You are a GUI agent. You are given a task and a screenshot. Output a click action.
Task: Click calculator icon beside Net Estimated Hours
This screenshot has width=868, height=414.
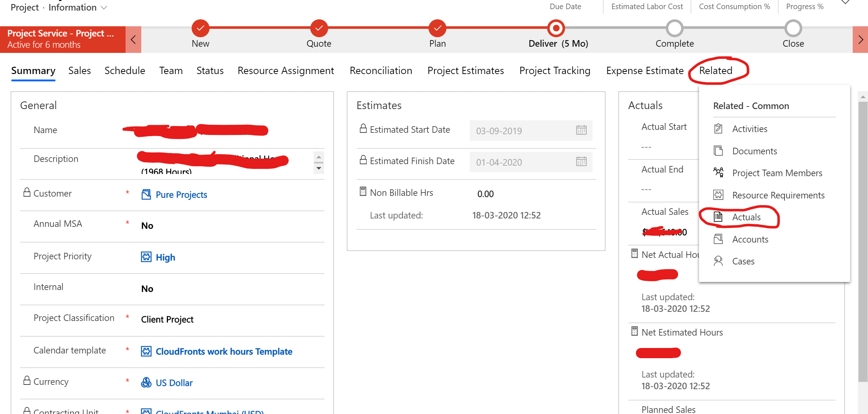pyautogui.click(x=634, y=331)
